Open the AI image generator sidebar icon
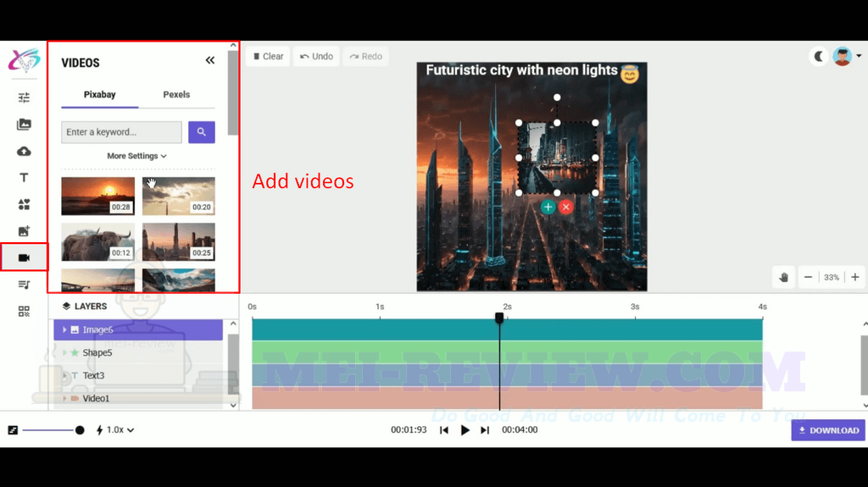 coord(24,231)
